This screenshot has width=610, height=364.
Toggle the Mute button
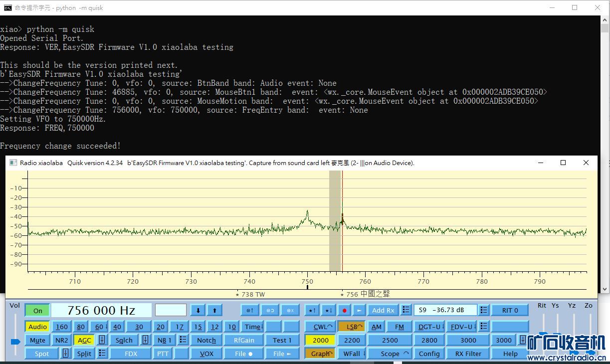(37, 340)
